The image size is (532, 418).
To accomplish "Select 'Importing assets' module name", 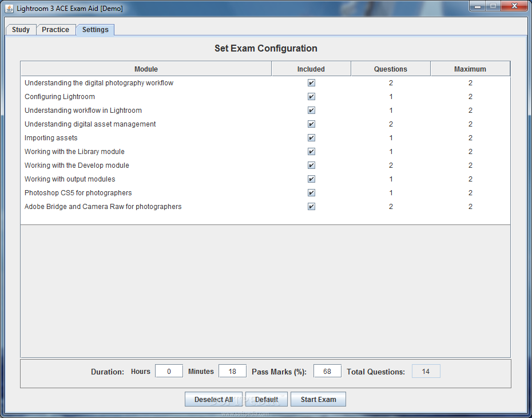I will 51,138.
